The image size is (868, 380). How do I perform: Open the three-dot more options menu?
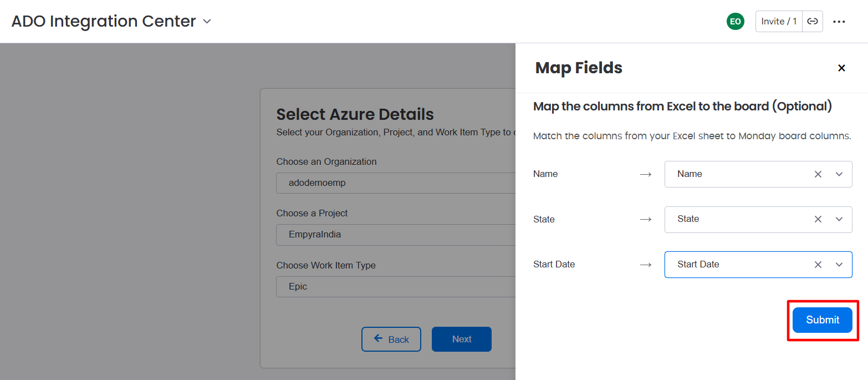coord(839,22)
